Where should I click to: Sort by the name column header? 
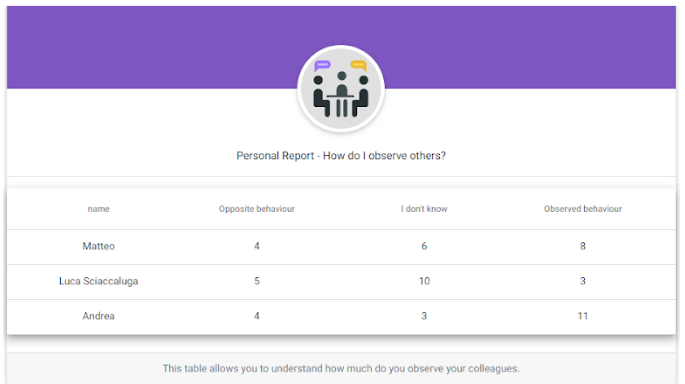pos(98,209)
